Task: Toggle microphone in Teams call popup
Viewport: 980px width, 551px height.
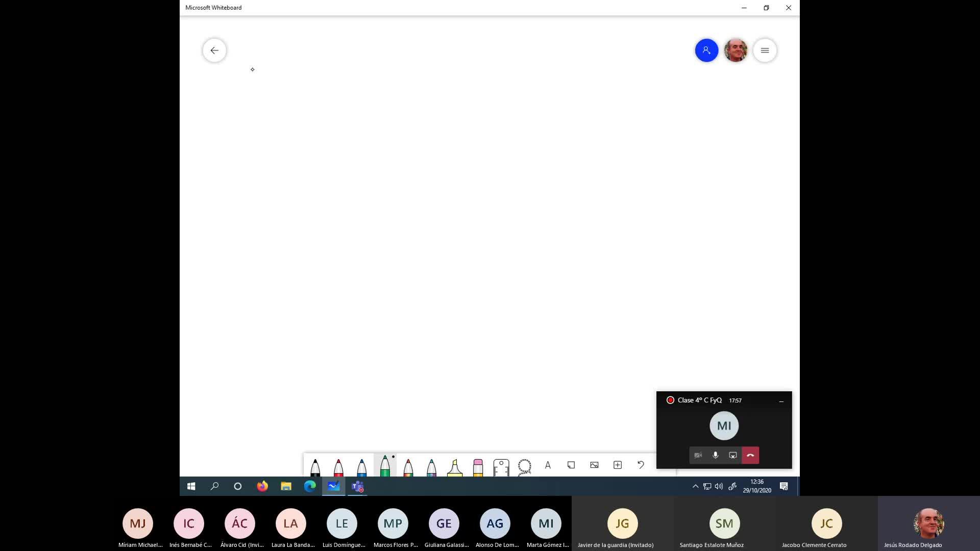Action: [716, 455]
